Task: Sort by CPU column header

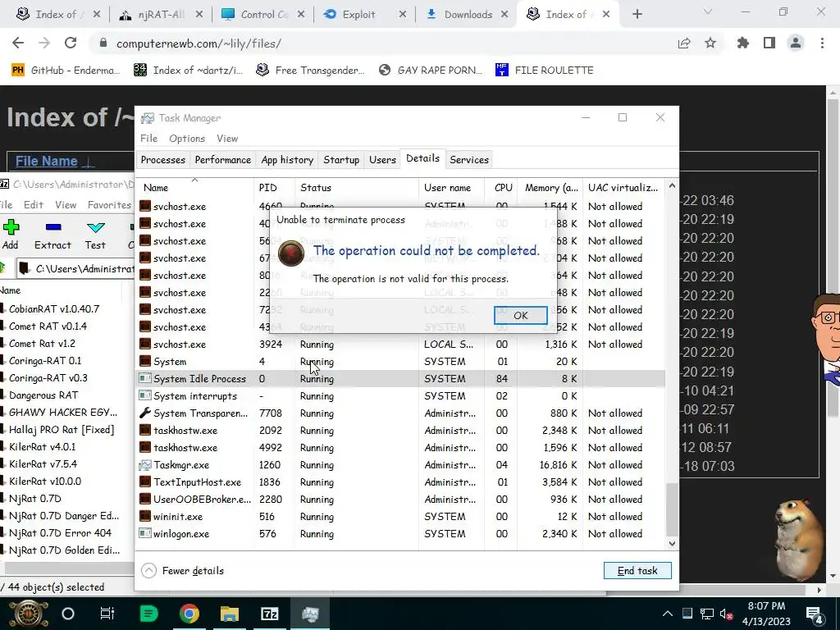Action: pyautogui.click(x=501, y=188)
